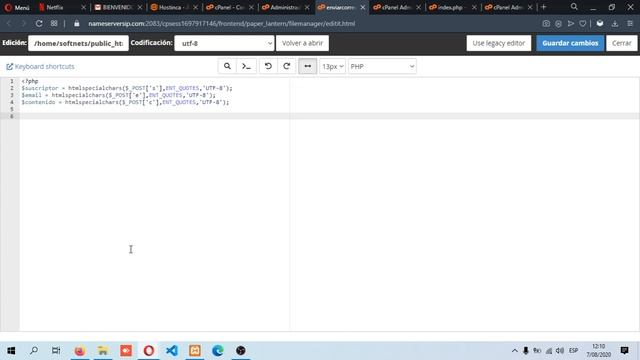Click Use legacy editor button
The width and height of the screenshot is (640, 360).
pos(499,43)
